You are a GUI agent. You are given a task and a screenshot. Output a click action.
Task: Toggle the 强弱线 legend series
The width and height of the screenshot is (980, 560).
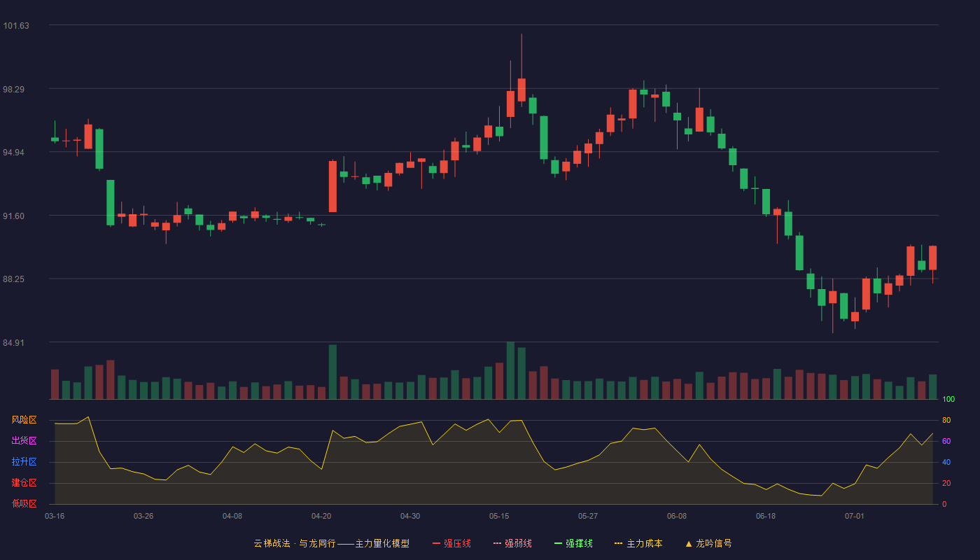[512, 543]
